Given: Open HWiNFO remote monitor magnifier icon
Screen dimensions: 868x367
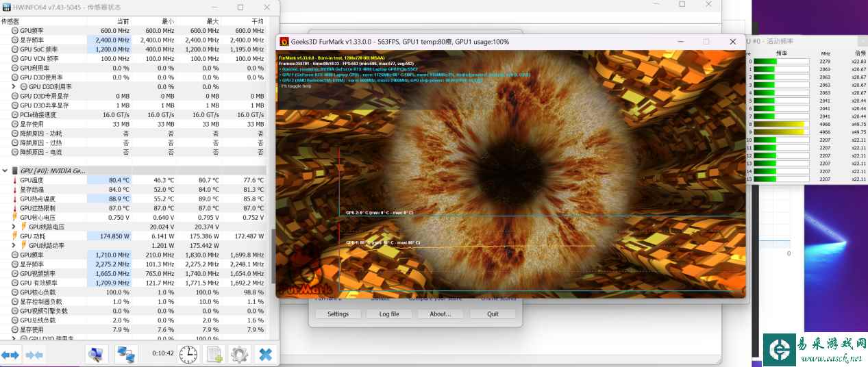Looking at the screenshot, I should 96,354.
